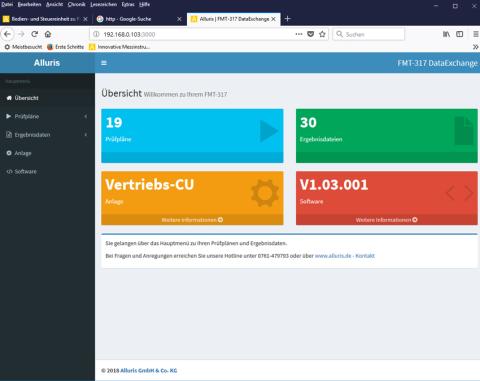This screenshot has width=480, height=381.
Task: Open a new tab with the plus icon
Action: 288,19
